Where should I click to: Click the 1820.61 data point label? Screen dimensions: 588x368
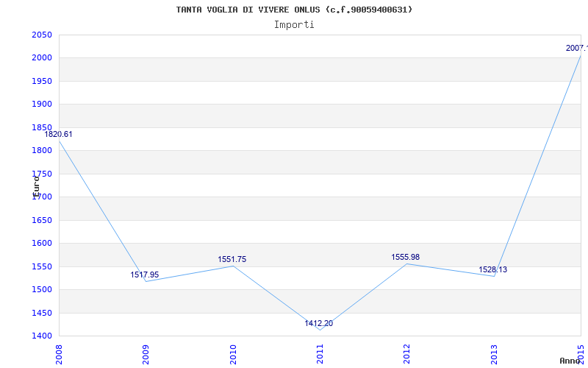[x=59, y=135]
